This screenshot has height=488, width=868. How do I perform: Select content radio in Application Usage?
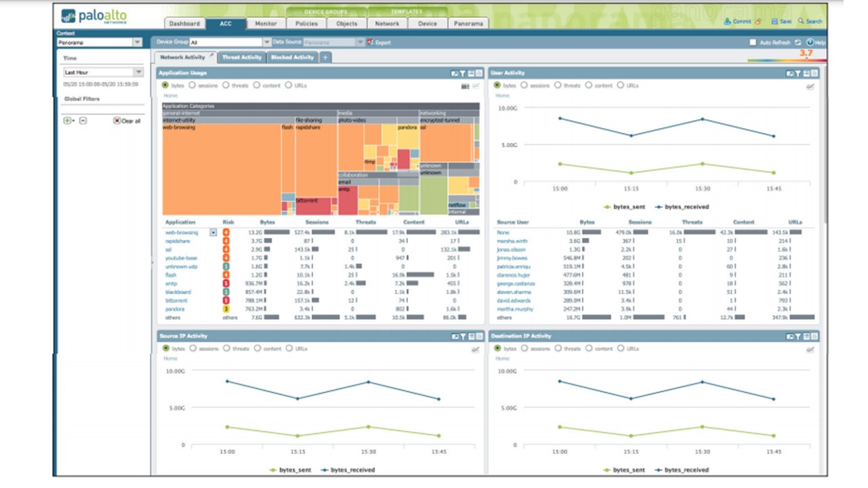point(257,85)
